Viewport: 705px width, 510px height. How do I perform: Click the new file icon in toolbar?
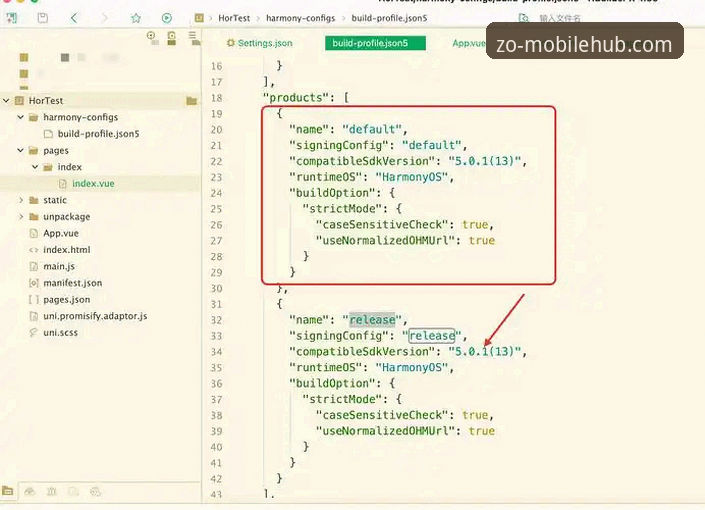(12, 18)
